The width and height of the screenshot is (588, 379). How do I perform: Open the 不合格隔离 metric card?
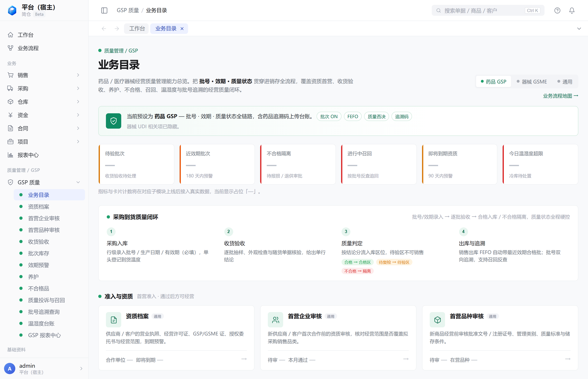[x=298, y=164]
